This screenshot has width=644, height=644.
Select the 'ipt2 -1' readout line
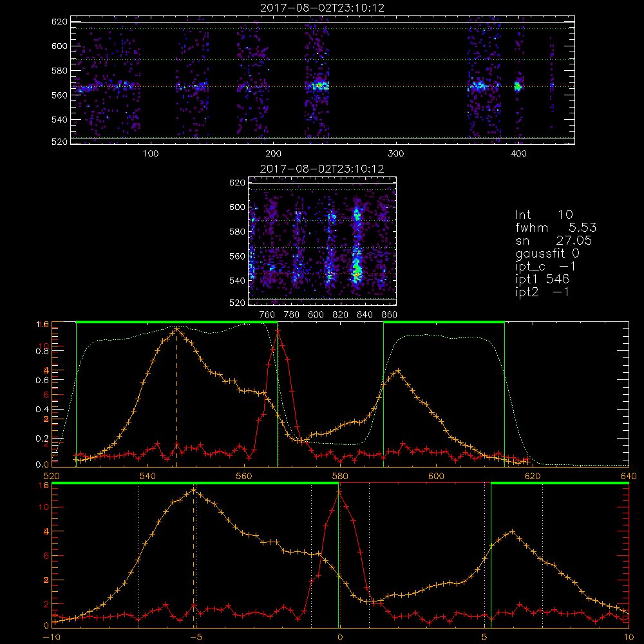point(542,292)
